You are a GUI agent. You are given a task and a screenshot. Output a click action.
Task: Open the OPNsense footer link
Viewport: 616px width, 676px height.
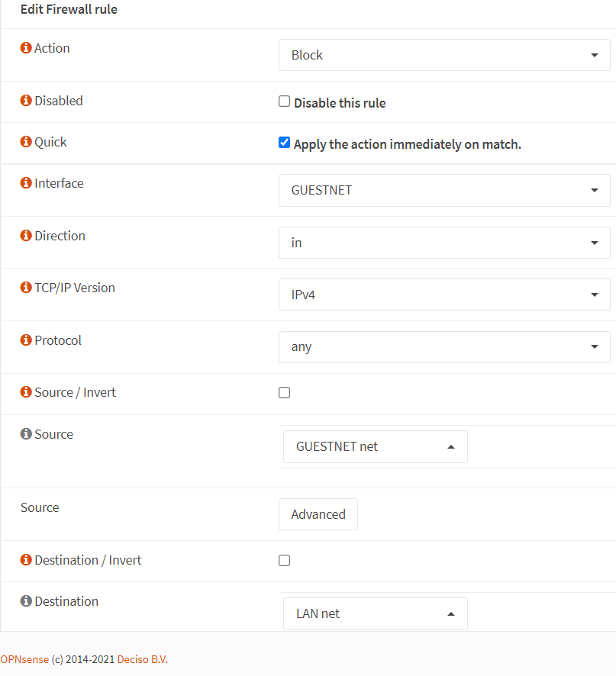coord(24,659)
